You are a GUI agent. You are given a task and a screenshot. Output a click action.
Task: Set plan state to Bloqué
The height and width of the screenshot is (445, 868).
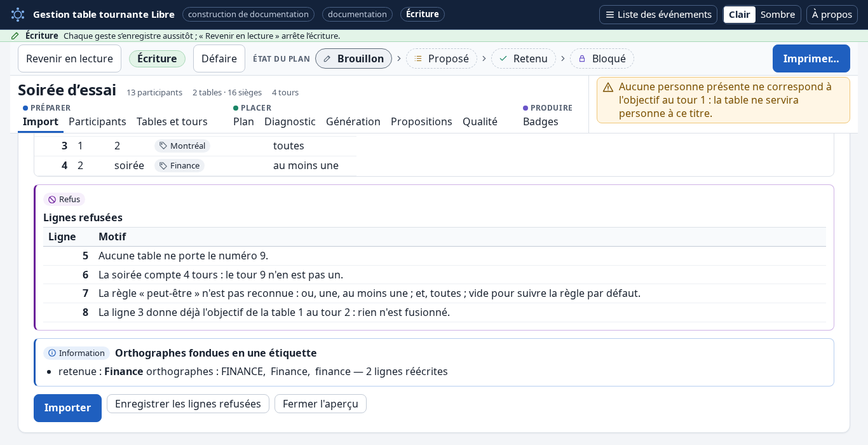(602, 58)
